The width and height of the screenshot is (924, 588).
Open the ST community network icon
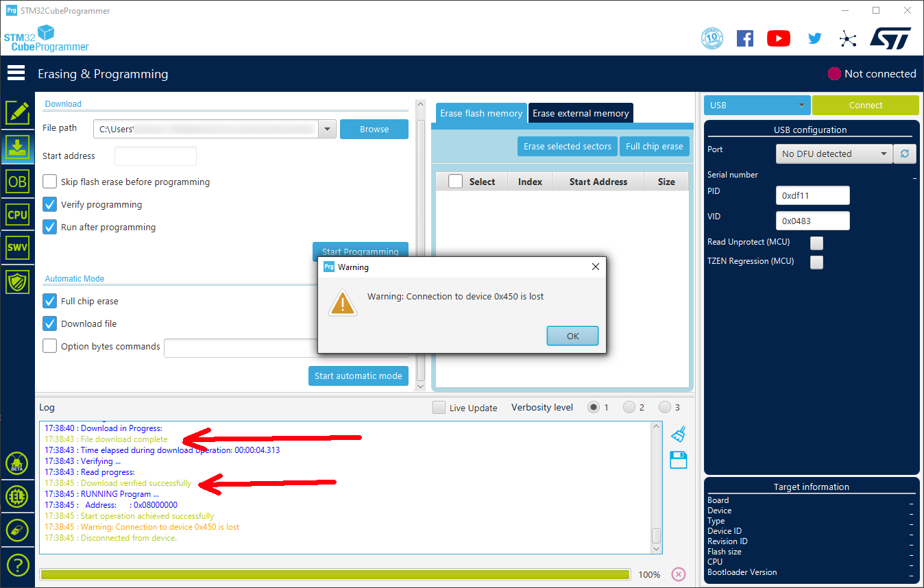point(848,38)
